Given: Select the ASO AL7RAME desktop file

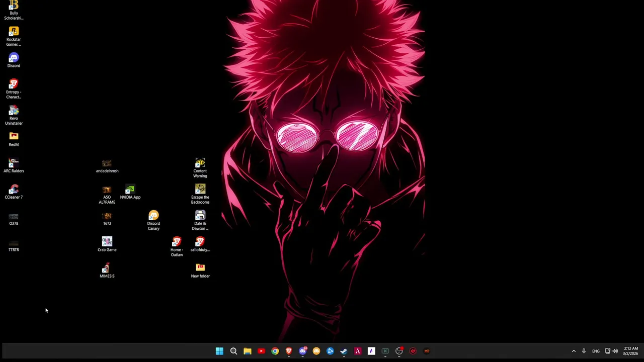Looking at the screenshot, I should 107,195.
